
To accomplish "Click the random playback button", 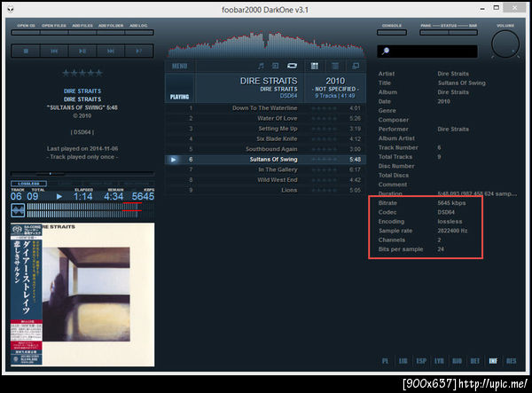I will 139,51.
